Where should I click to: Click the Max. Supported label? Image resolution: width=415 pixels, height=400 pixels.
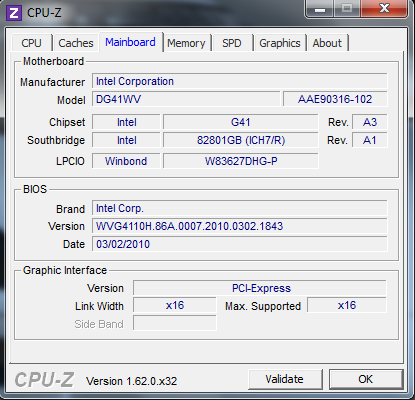pyautogui.click(x=263, y=306)
